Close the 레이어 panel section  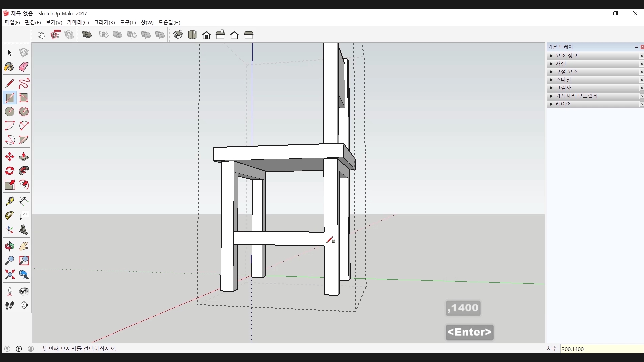click(642, 104)
